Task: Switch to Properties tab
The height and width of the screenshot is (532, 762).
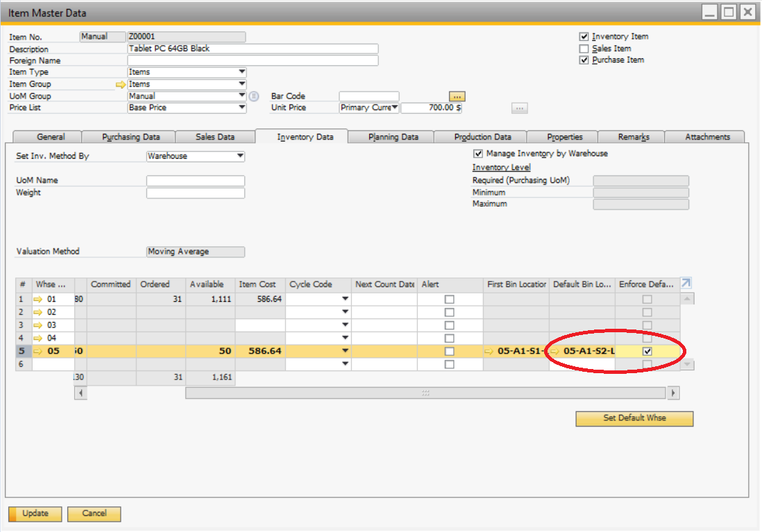Action: coord(564,137)
